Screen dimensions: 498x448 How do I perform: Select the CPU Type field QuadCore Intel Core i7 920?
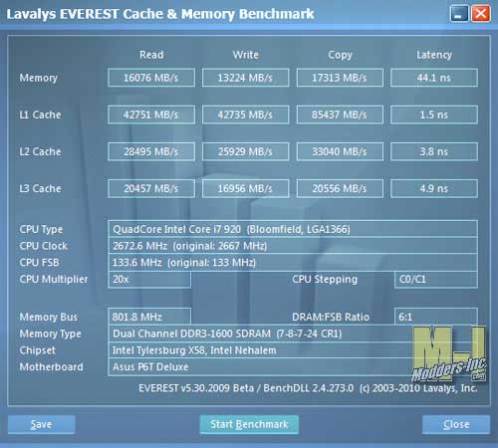[x=293, y=229]
